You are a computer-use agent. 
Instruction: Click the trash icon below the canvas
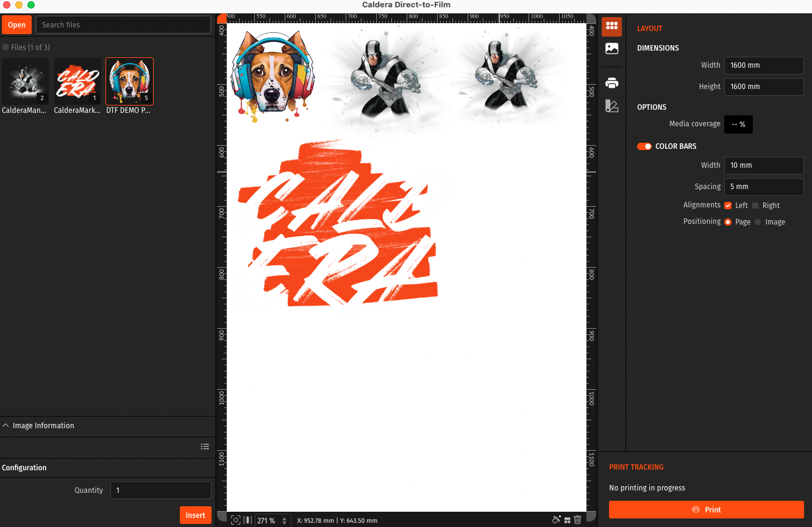click(x=577, y=520)
